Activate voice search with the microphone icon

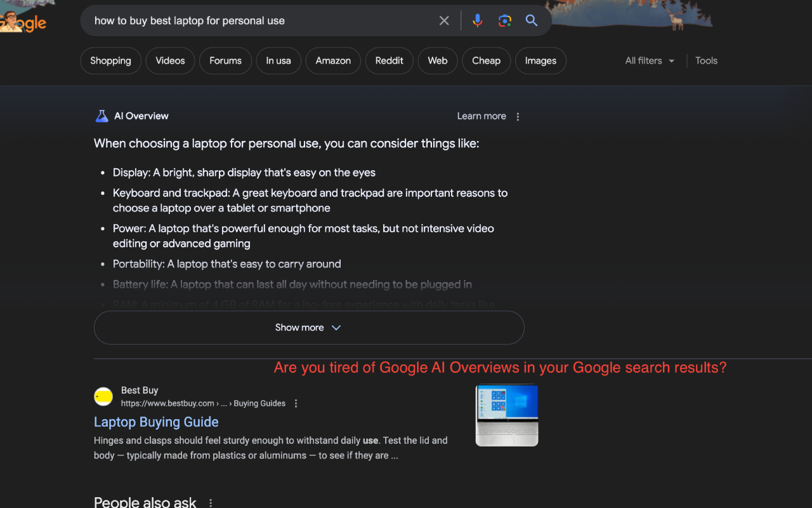(477, 20)
